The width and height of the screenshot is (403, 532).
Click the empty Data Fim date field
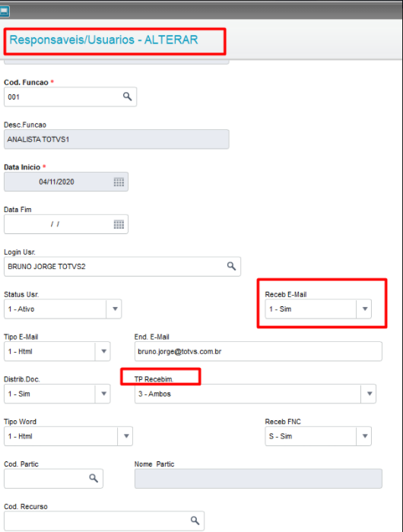point(66,224)
